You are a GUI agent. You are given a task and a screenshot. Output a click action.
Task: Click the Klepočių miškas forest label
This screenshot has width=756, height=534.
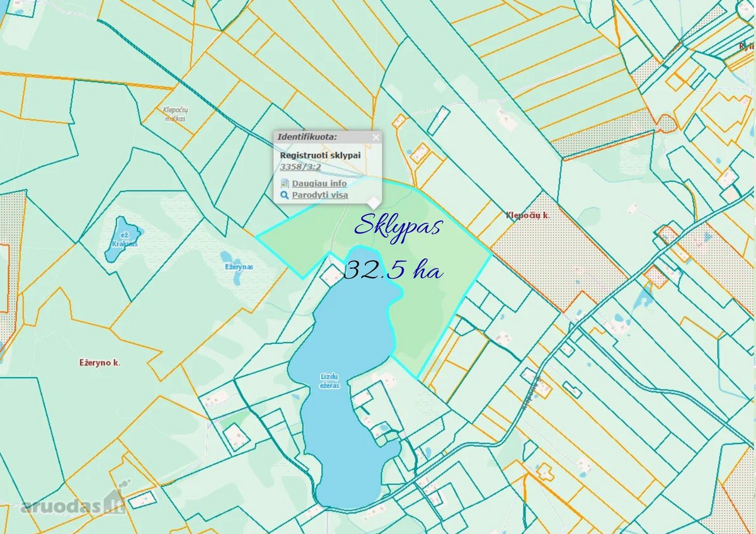[175, 114]
